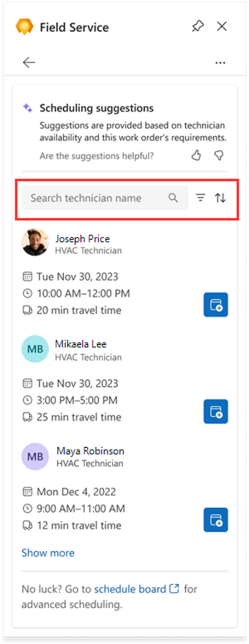Book Mikaela Lee's 3:00 PM slot
Viewport: 249px width, 644px height.
coord(216,412)
